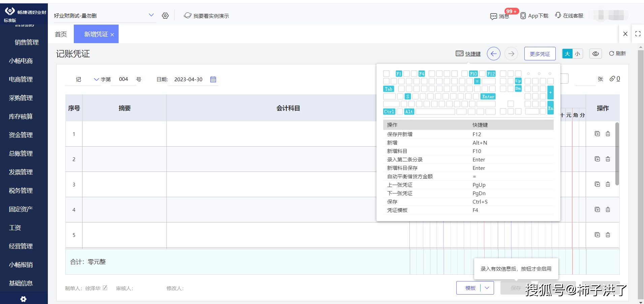Click the attachment paperclip icon
This screenshot has width=644, height=304.
point(612,79)
